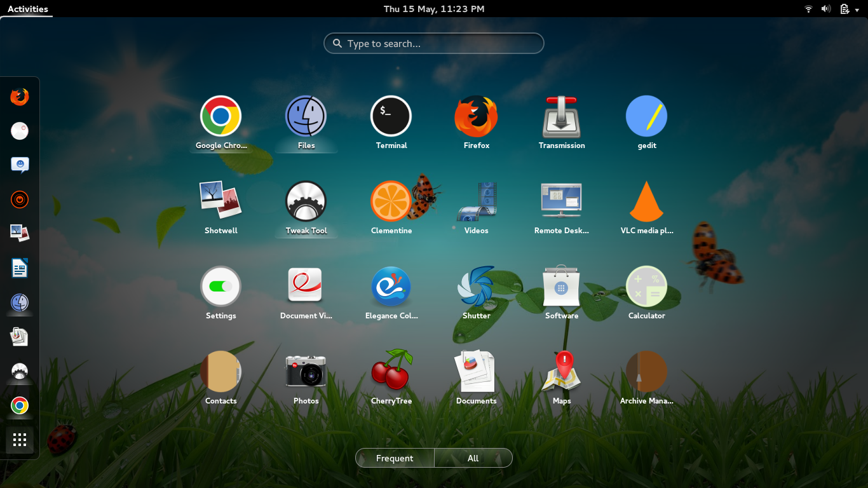868x488 pixels.
Task: Launch the Photos app
Action: tap(306, 379)
